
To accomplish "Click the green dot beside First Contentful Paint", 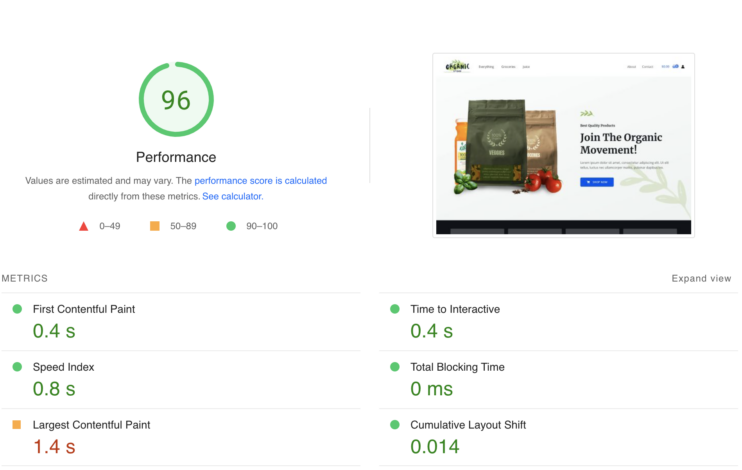I will [x=17, y=309].
